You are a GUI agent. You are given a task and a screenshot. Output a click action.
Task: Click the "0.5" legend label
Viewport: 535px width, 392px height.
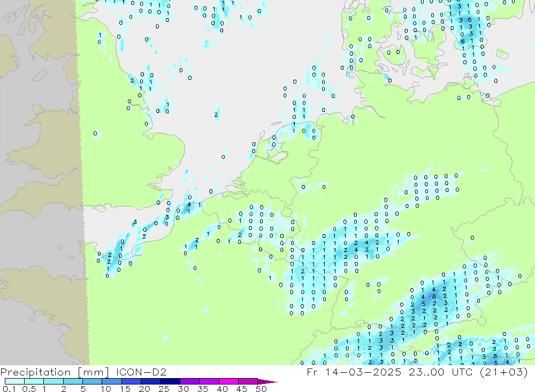click(x=29, y=389)
